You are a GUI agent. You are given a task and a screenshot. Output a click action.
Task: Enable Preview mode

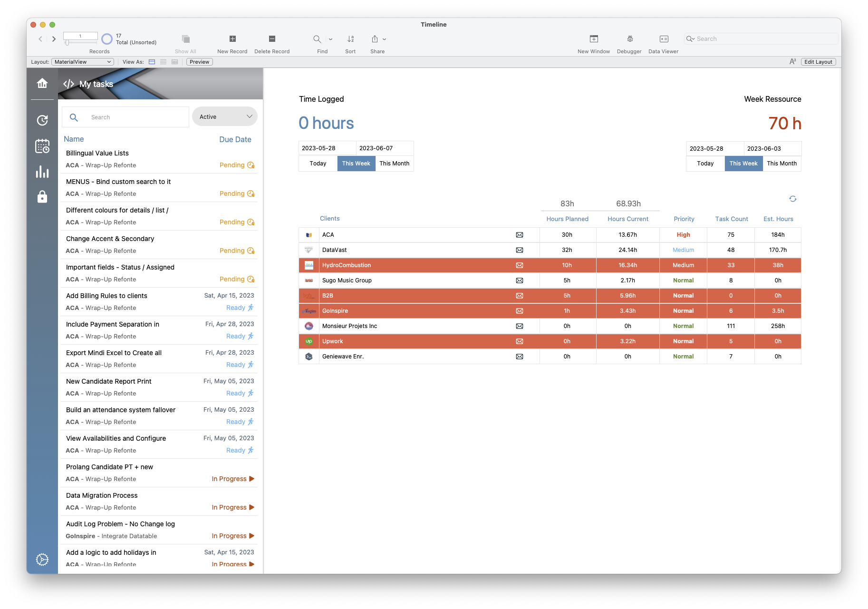pyautogui.click(x=199, y=61)
